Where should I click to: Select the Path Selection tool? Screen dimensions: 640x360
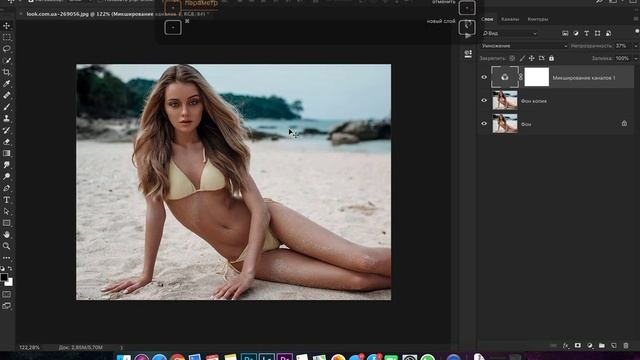pyautogui.click(x=7, y=211)
